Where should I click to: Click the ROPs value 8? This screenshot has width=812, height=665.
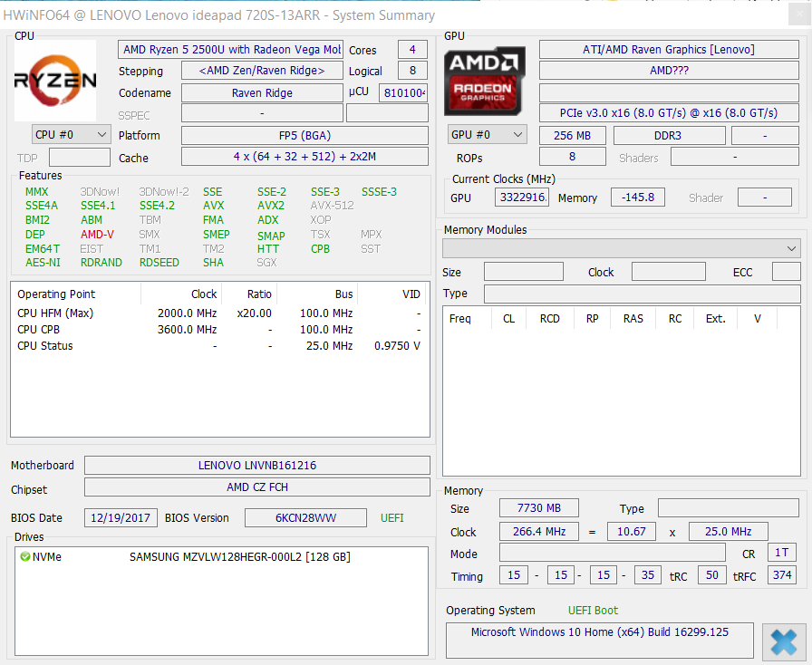pos(572,157)
